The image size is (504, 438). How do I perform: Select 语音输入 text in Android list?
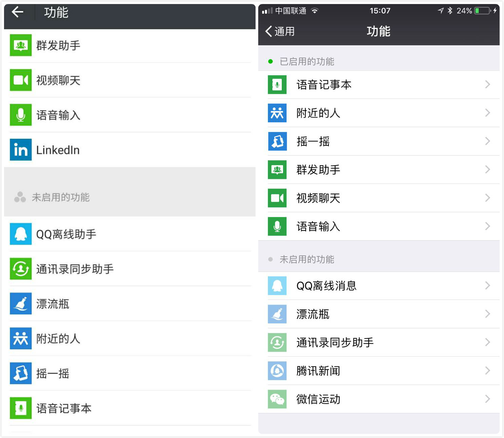tap(58, 115)
